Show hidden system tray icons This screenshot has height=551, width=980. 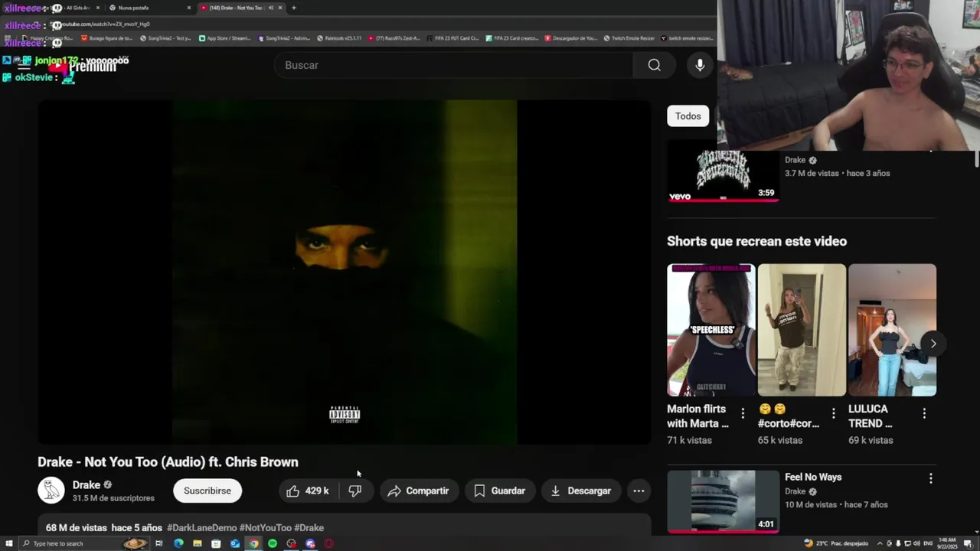point(879,543)
